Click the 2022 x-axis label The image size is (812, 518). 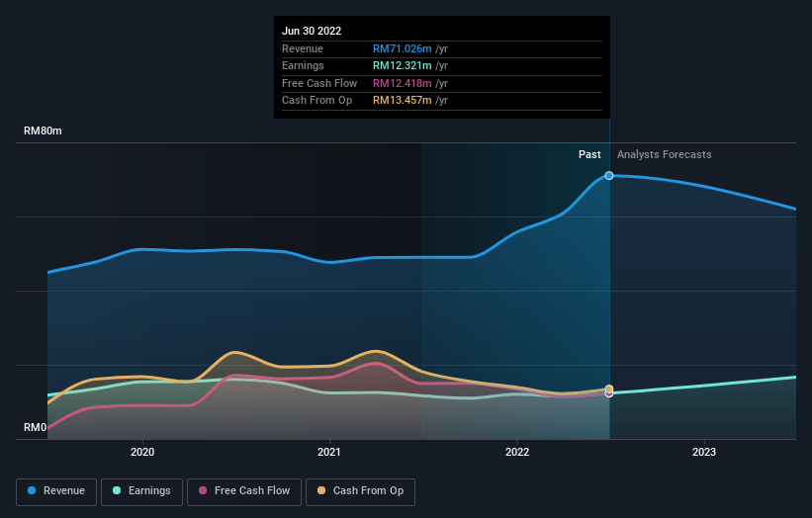[517, 452]
